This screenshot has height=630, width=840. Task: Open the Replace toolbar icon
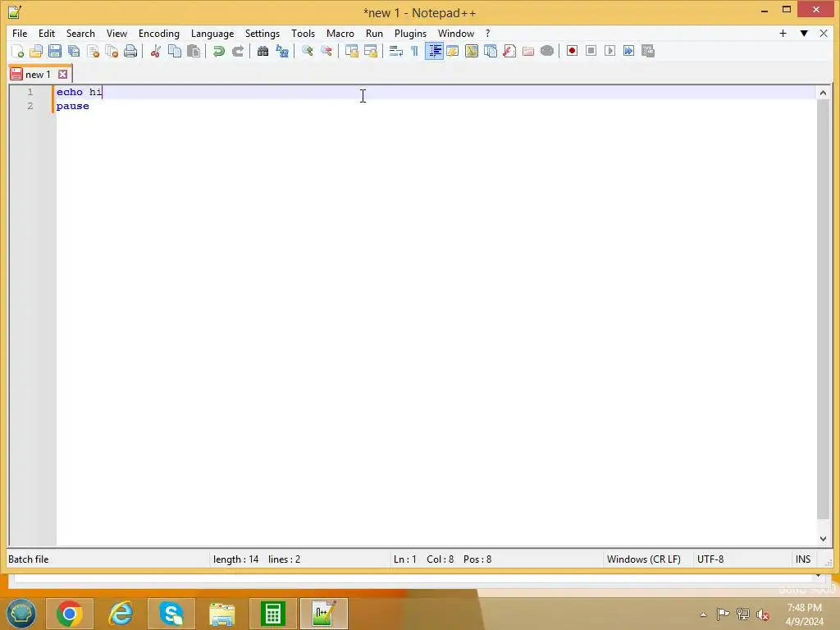coord(282,51)
